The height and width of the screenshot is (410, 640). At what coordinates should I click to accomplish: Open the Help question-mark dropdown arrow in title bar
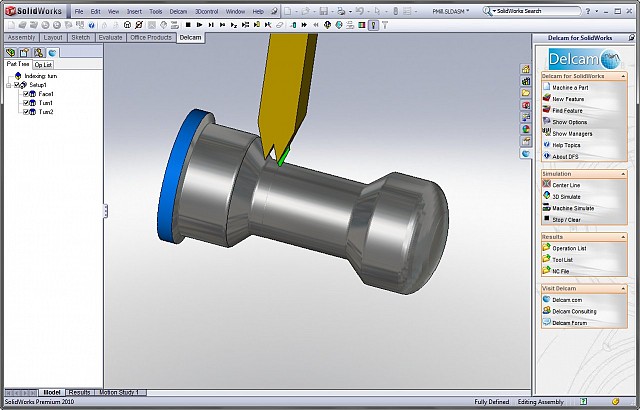pos(596,11)
